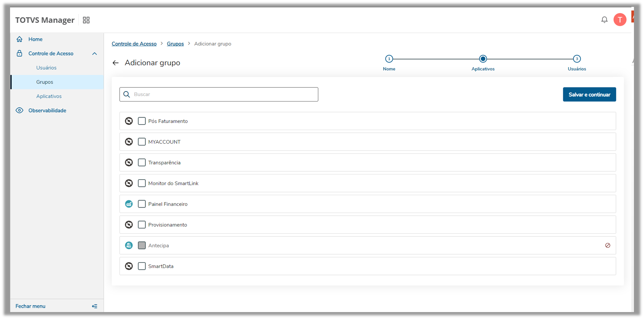The image size is (644, 319).
Task: Click the Adicionar grupo breadcrumb text
Action: coord(213,44)
